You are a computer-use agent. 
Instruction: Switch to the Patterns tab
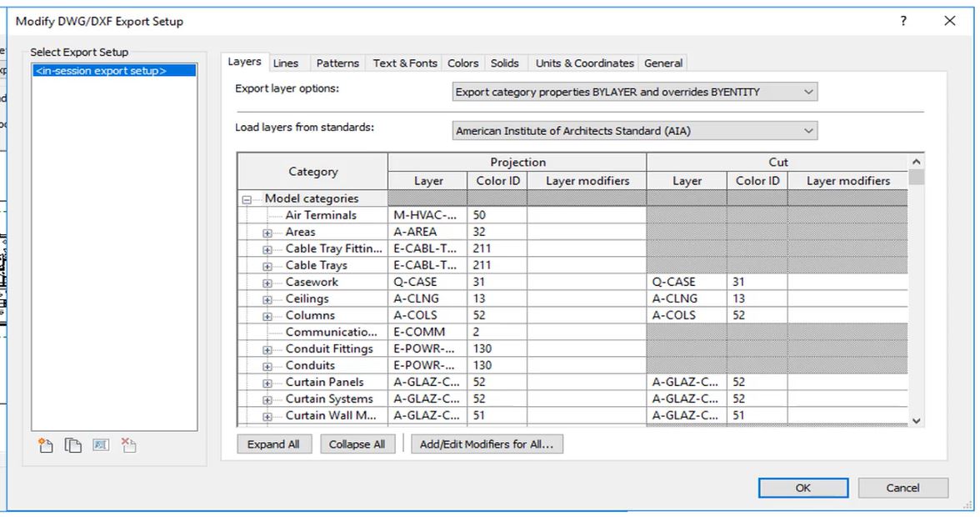[x=337, y=63]
